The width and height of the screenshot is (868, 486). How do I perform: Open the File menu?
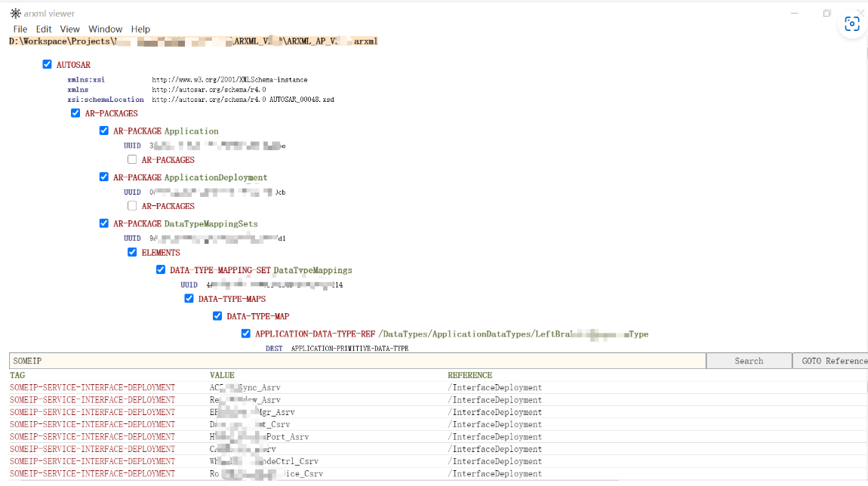pos(20,29)
